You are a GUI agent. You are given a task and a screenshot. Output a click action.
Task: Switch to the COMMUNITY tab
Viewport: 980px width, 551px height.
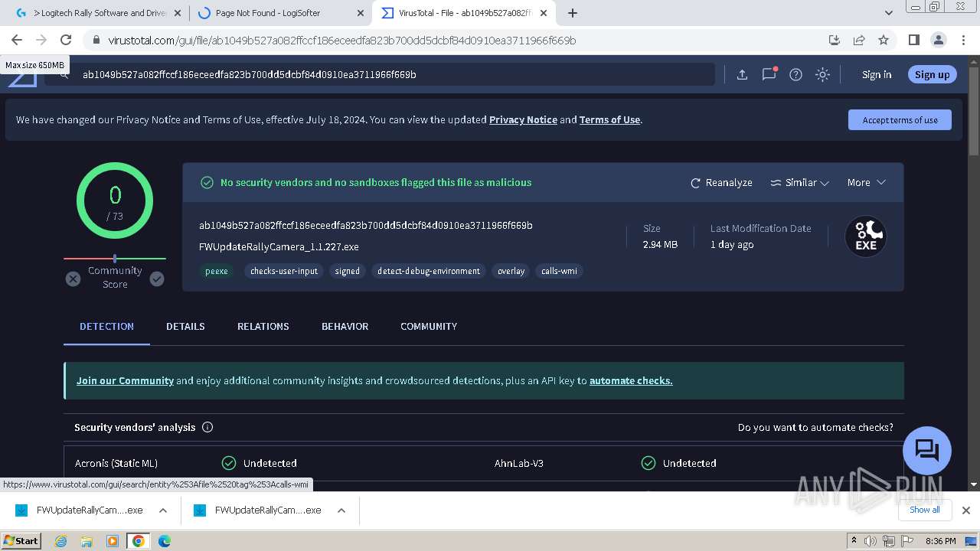tap(429, 326)
